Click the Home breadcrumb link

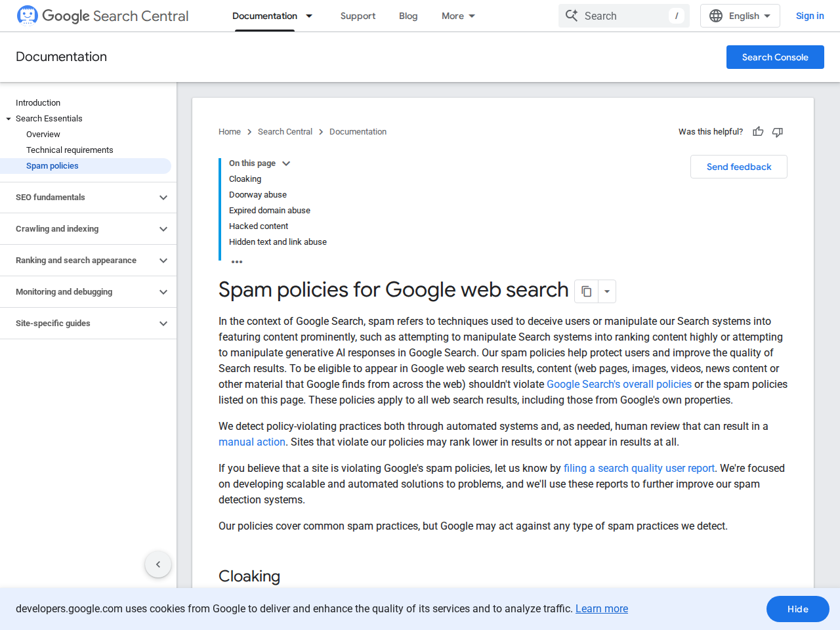pyautogui.click(x=230, y=132)
